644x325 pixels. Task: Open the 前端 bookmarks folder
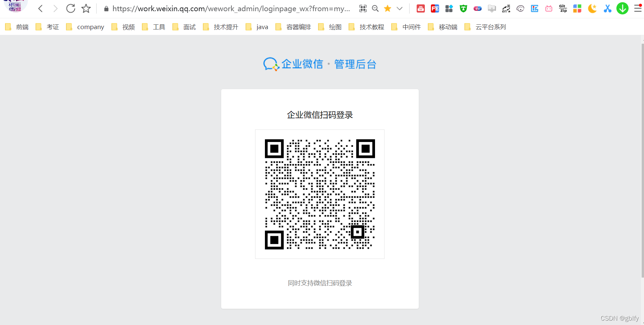coord(17,27)
